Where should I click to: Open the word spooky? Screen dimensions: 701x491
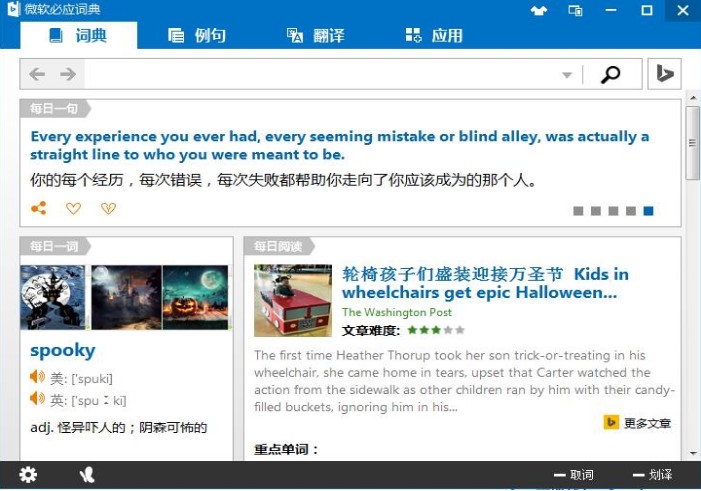[x=63, y=350]
